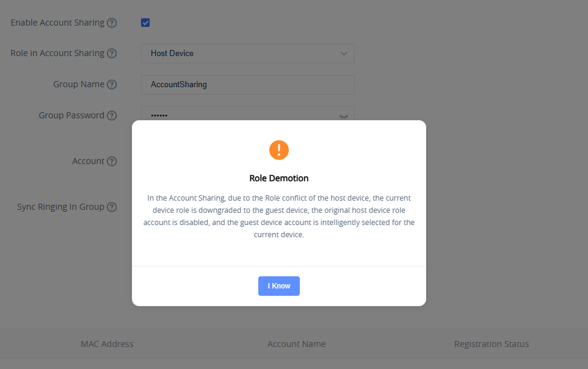
Task: Select the Account Name column header
Action: (x=297, y=344)
